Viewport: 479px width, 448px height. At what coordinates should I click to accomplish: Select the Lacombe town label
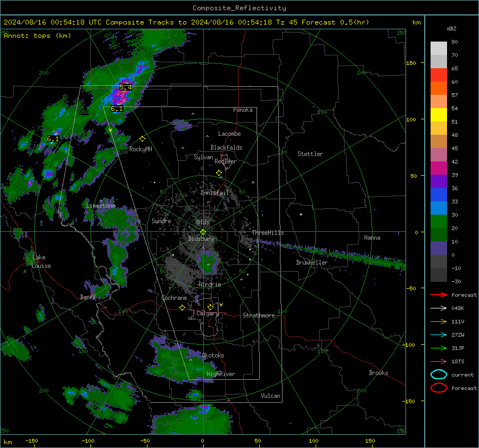click(229, 134)
